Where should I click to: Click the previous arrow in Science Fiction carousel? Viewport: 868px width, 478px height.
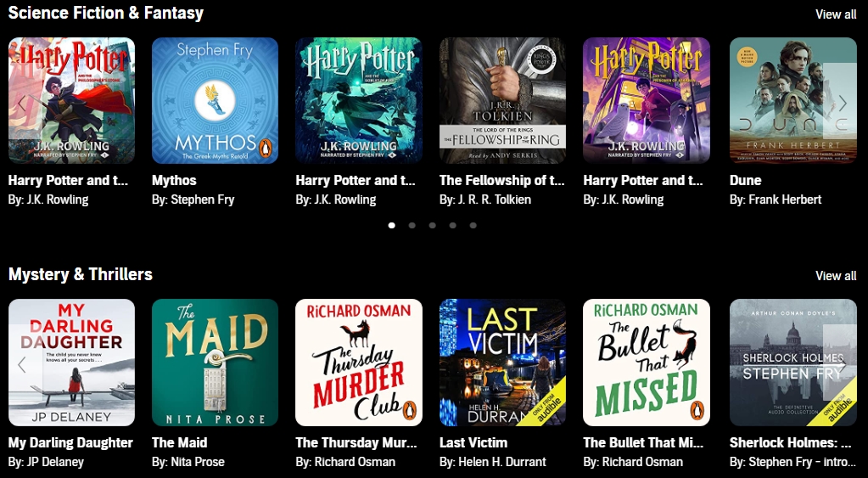[21, 103]
